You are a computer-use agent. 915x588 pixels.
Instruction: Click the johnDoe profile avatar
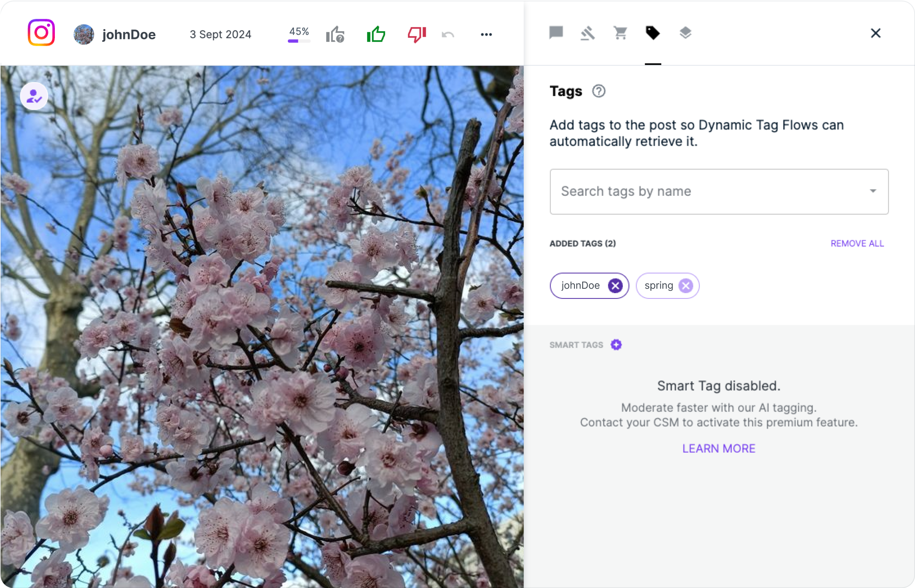point(84,34)
